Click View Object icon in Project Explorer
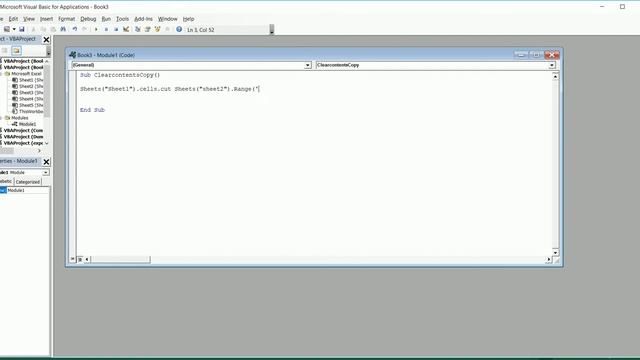Viewport: 640px width, 360px height. coord(4,51)
